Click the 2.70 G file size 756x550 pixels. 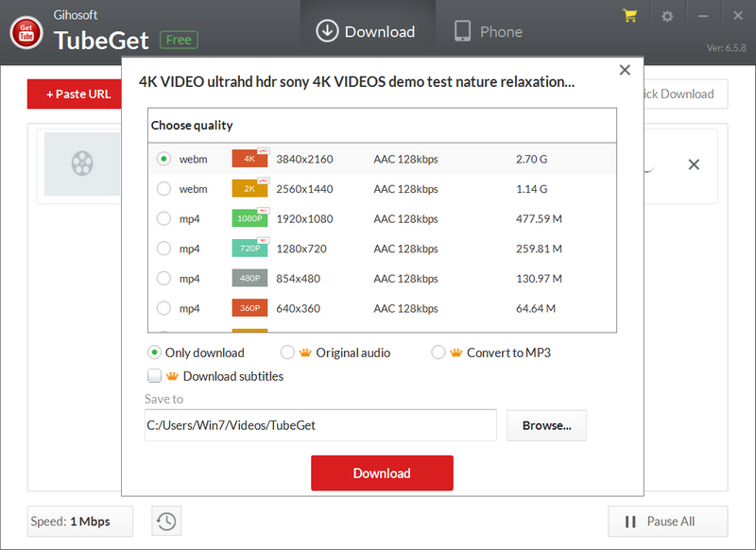pos(531,159)
